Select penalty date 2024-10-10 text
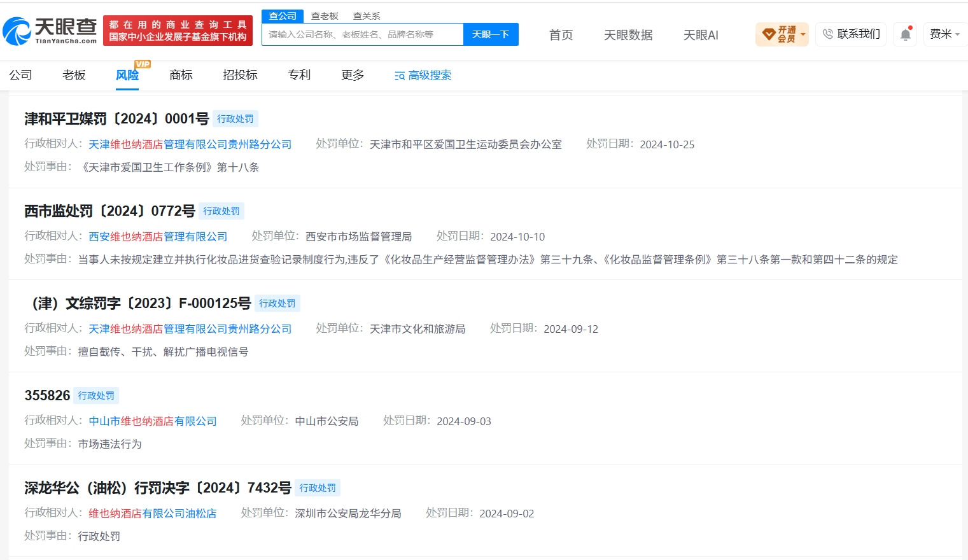 tap(517, 237)
